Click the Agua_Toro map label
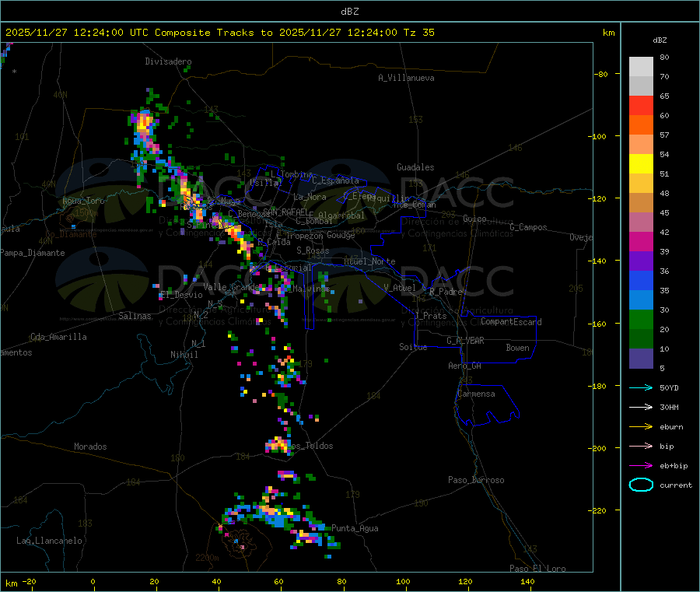This screenshot has height=592, width=700. [x=83, y=201]
